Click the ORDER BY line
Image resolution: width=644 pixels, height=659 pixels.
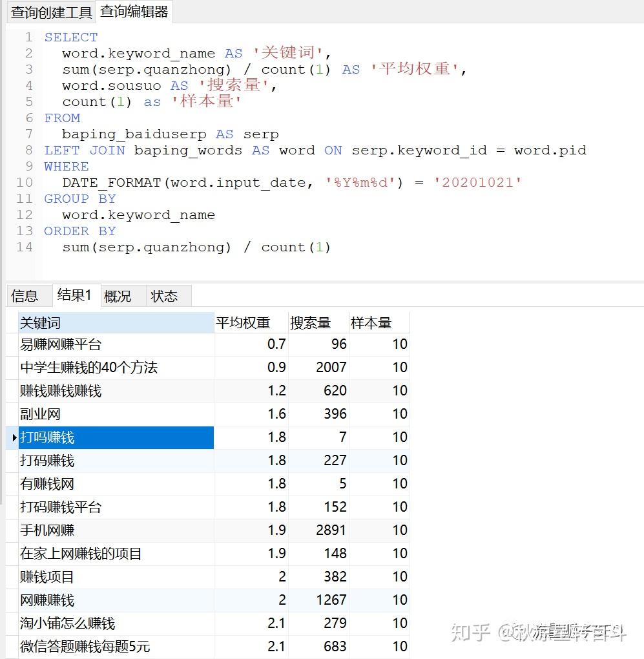80,231
